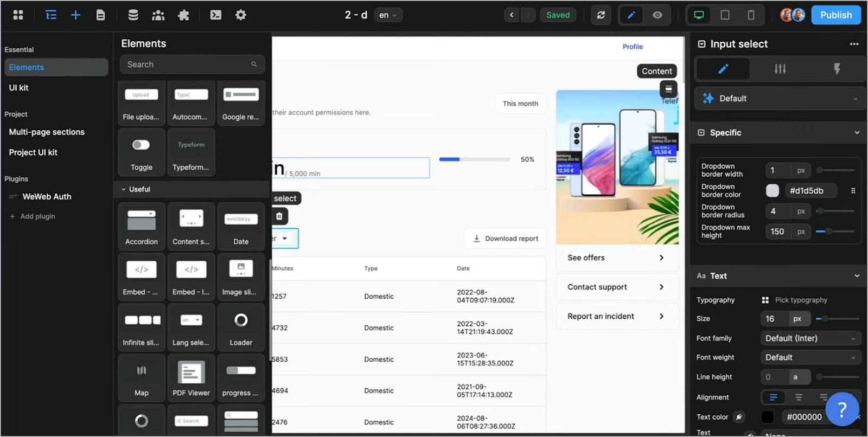Open the Plugins puzzle icon
The width and height of the screenshot is (868, 437).
point(183,15)
